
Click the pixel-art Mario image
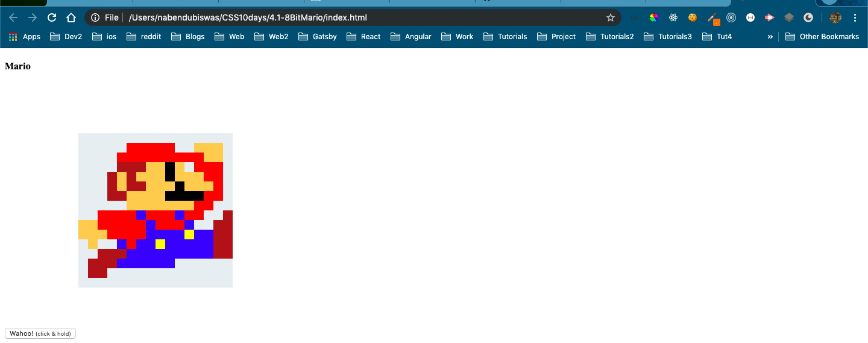point(156,210)
